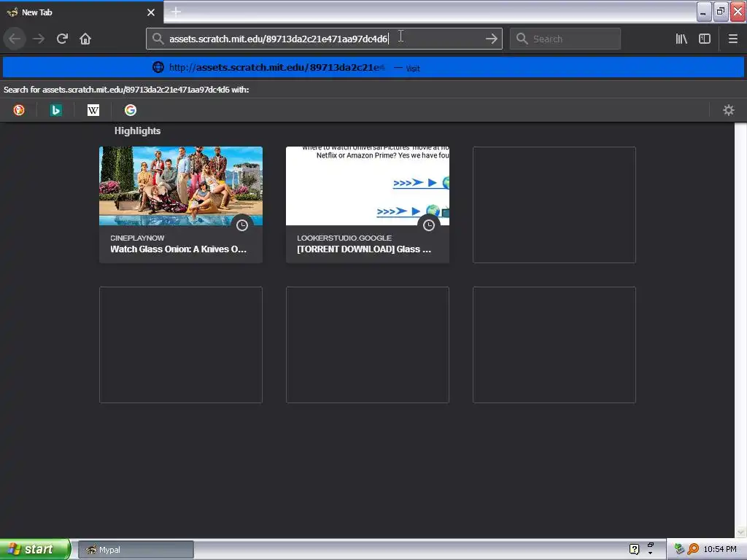Select the New Tab tab
Image resolution: width=747 pixels, height=560 pixels.
[x=82, y=12]
